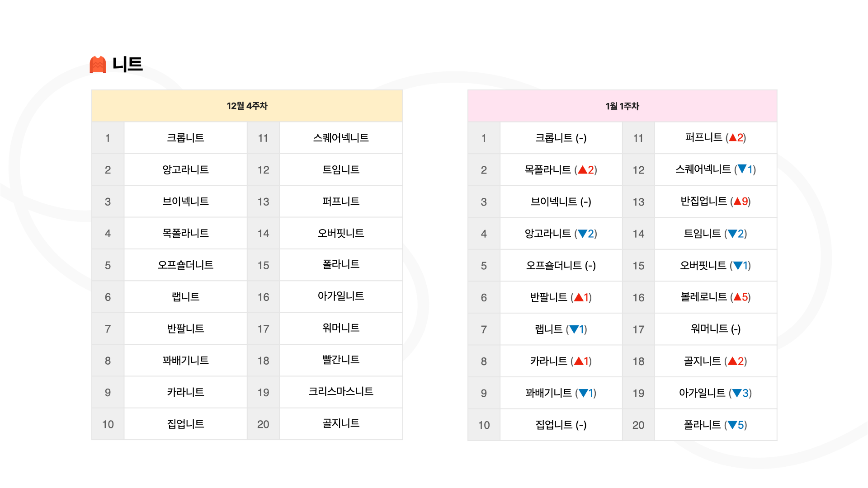Click 워머니트 in the 12월 4주차 table
The width and height of the screenshot is (868, 488).
341,328
